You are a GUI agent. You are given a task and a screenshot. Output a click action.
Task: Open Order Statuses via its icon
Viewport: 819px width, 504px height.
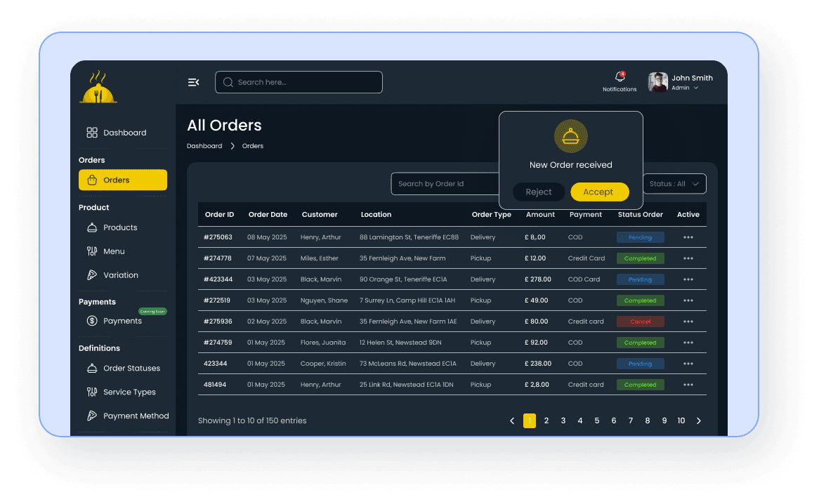92,368
